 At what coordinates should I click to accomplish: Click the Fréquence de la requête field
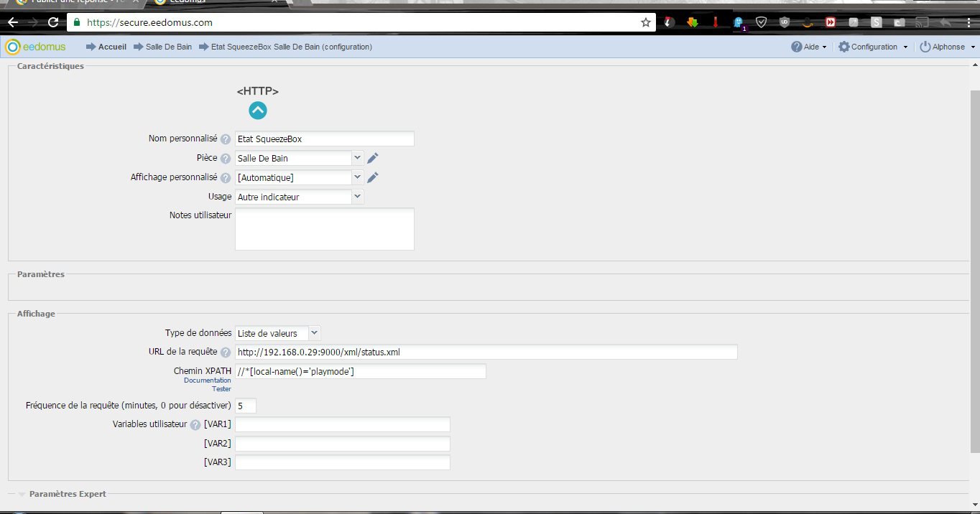click(246, 406)
